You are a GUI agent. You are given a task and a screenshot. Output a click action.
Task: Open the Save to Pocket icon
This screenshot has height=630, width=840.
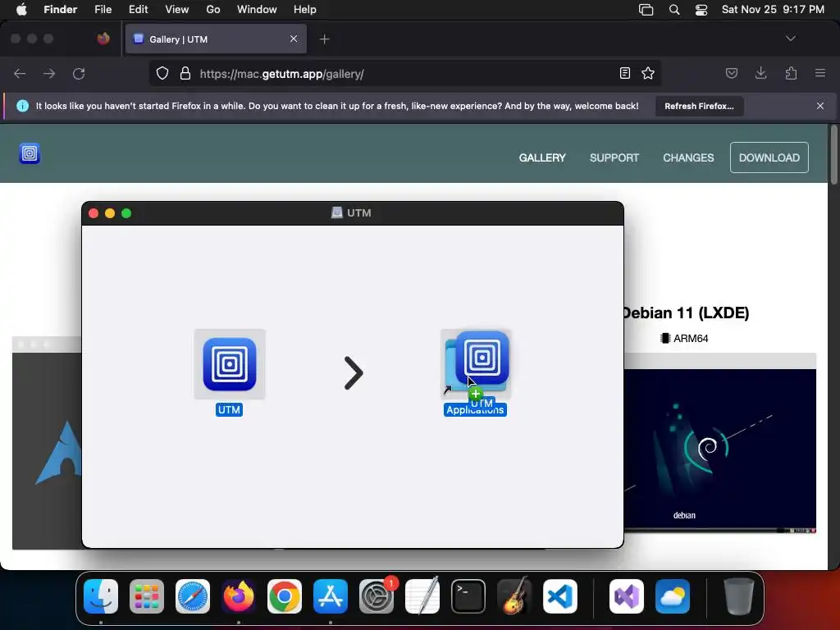click(731, 73)
